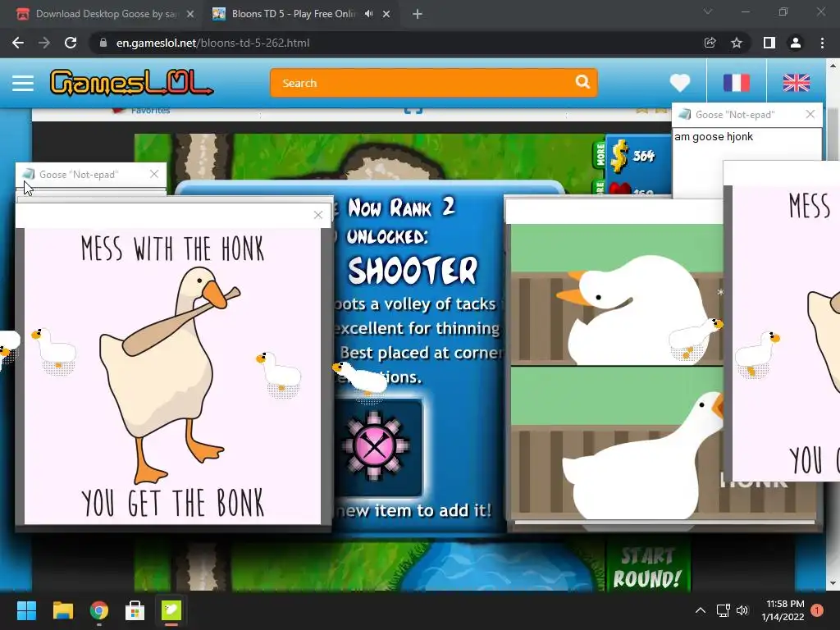The image size is (840, 630).
Task: Open File Explorer from the taskbar
Action: coord(62,610)
